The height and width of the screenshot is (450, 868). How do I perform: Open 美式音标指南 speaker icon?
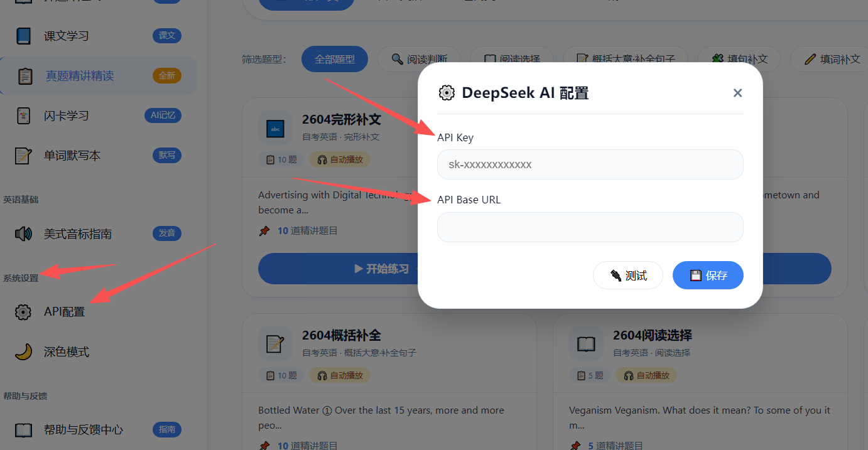23,234
